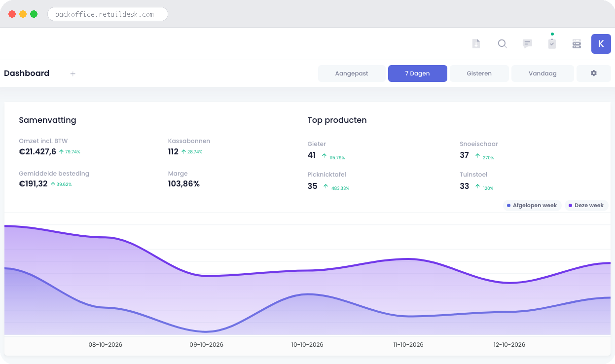Click the Kassabonnen value 112
615x364 pixels.
click(173, 152)
